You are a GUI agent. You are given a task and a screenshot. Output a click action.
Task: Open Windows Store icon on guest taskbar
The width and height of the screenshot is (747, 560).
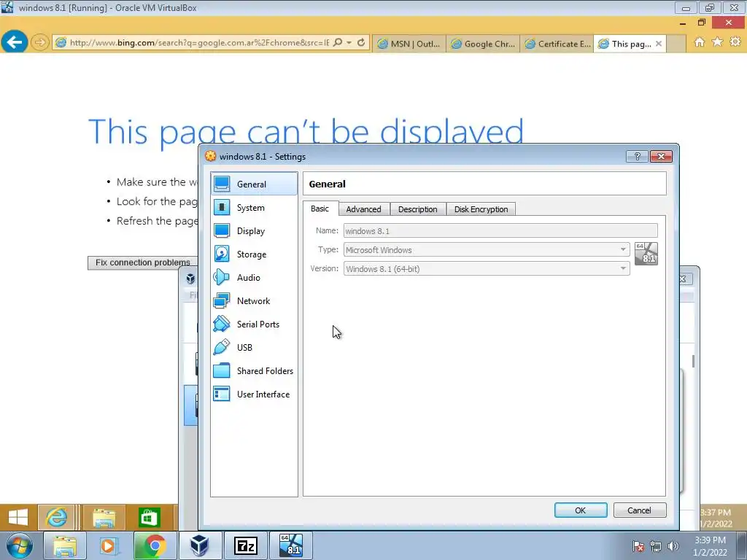coord(149,517)
